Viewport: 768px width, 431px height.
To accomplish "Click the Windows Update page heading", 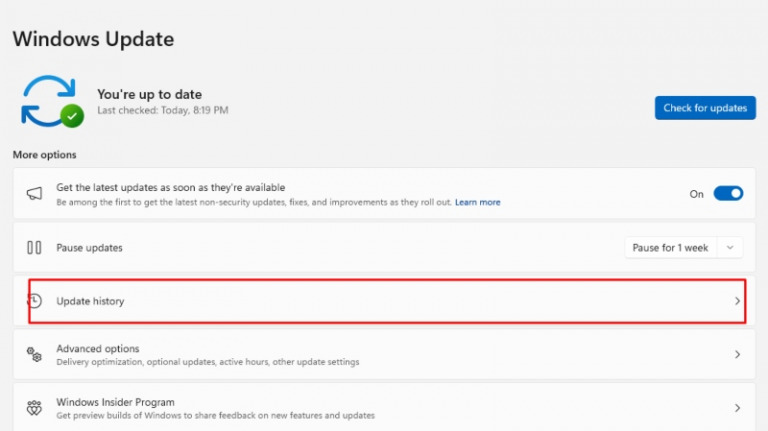I will [x=93, y=39].
